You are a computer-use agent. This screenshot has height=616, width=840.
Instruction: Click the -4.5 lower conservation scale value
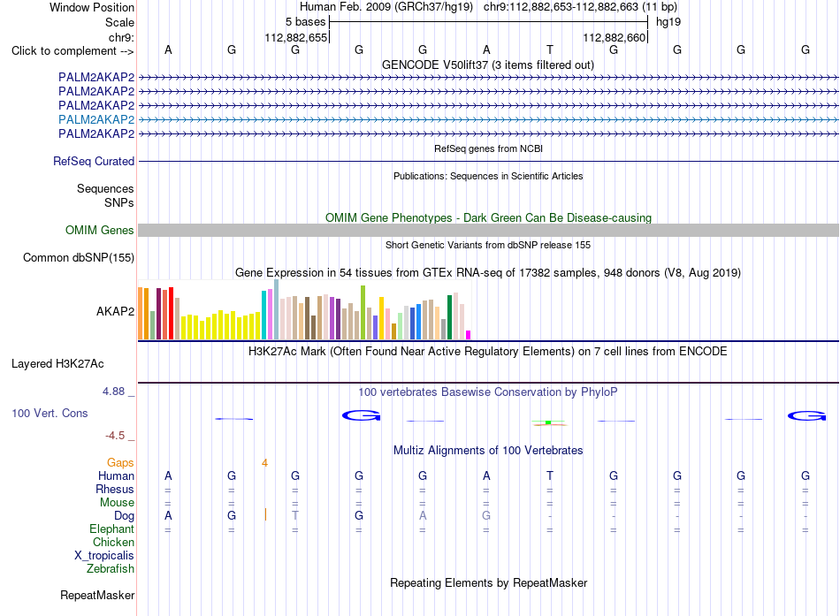(x=115, y=436)
